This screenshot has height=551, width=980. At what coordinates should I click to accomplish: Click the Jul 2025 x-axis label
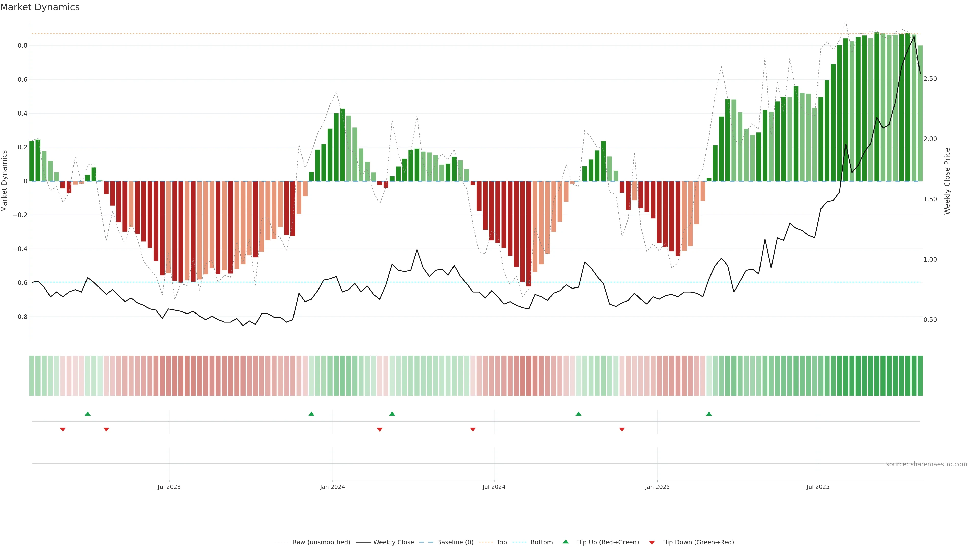coord(817,487)
